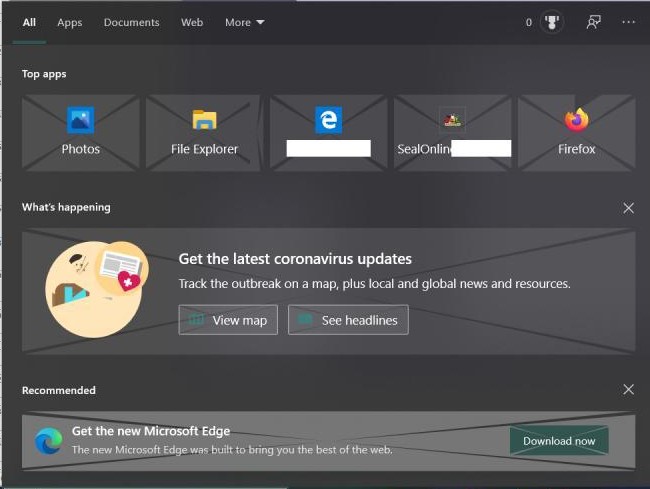
Task: Launch the SealOnline app tile
Action: point(452,133)
